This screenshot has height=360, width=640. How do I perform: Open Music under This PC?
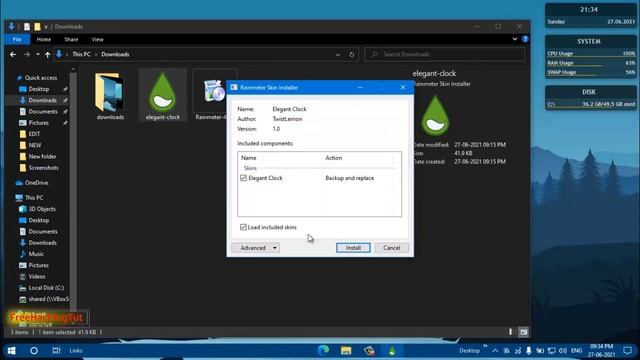click(x=36, y=254)
